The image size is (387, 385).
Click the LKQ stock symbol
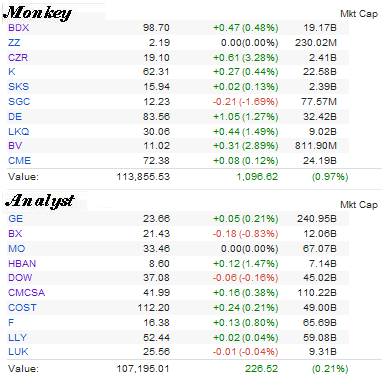tap(19, 132)
